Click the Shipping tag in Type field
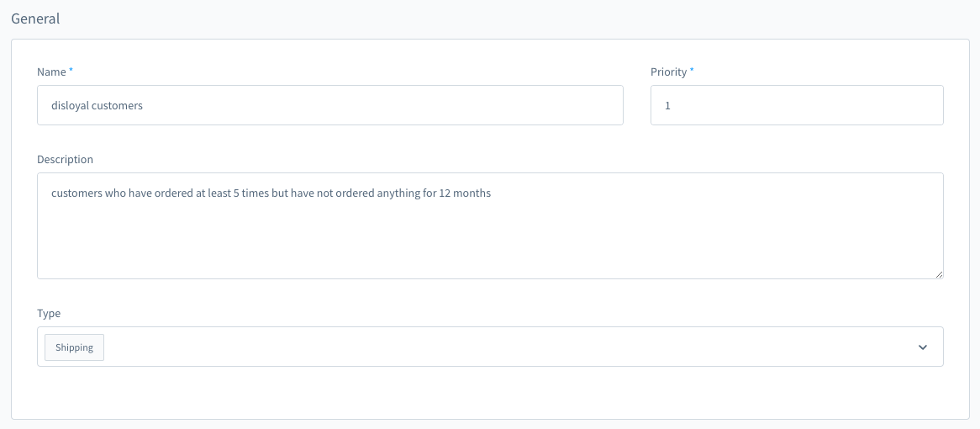 74,347
